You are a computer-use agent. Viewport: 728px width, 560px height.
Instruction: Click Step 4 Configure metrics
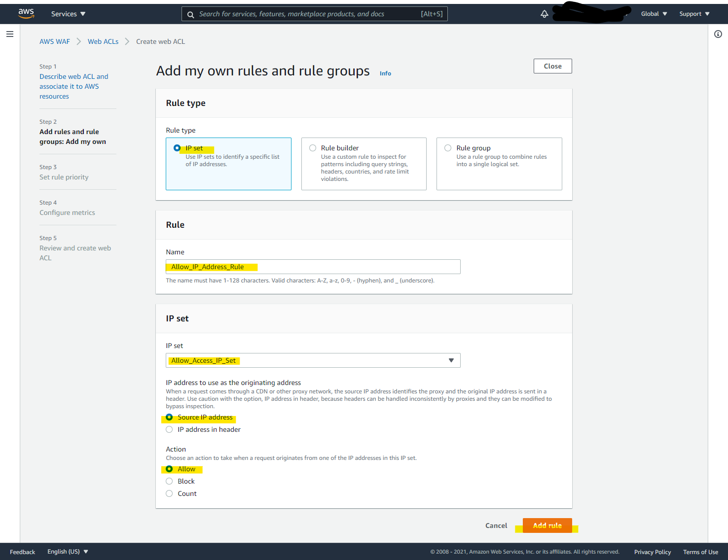(67, 212)
